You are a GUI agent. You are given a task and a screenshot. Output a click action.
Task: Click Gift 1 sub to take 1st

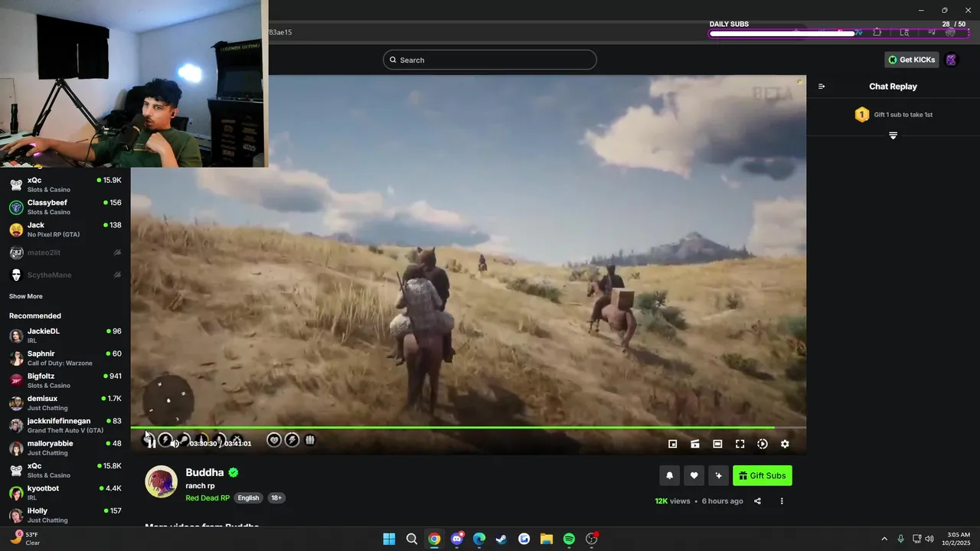point(893,115)
